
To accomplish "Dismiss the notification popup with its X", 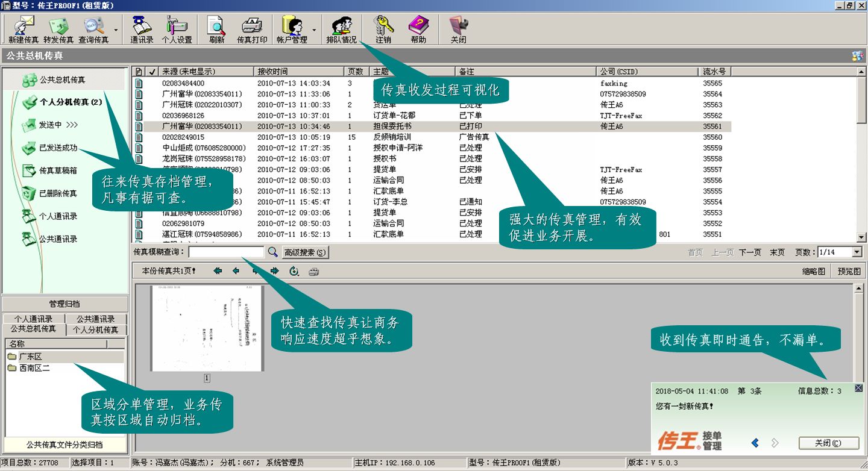I will tap(858, 388).
